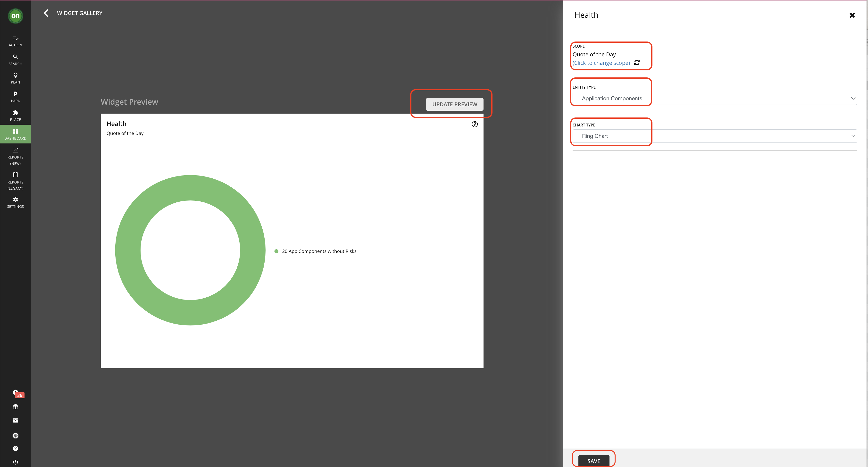Open the Search page in the sidebar
The image size is (868, 467).
tap(15, 60)
